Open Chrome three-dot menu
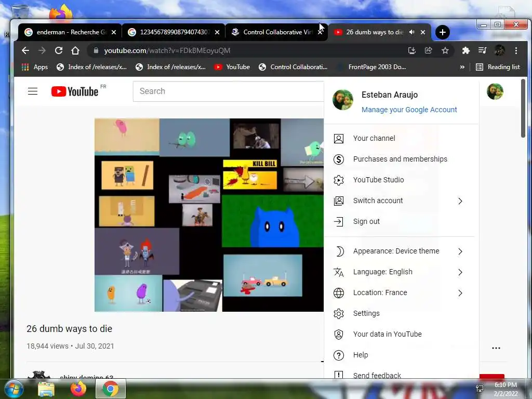The height and width of the screenshot is (399, 532). [x=516, y=50]
